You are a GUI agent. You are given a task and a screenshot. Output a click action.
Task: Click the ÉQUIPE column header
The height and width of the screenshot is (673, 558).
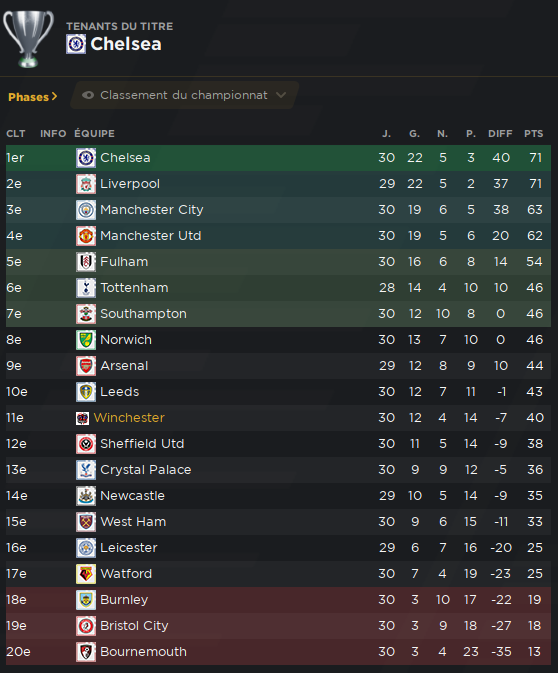click(x=94, y=134)
